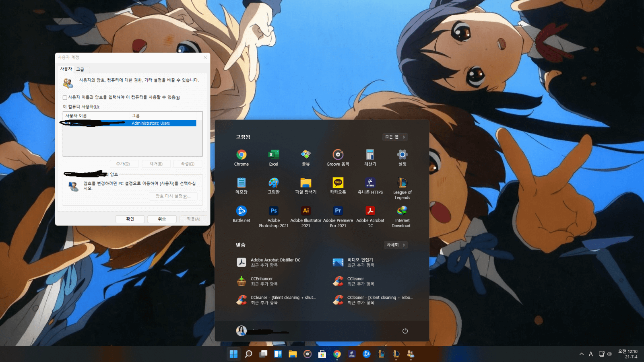644x362 pixels.
Task: Open Chrome from the Start menu pinned apps
Action: 242,157
